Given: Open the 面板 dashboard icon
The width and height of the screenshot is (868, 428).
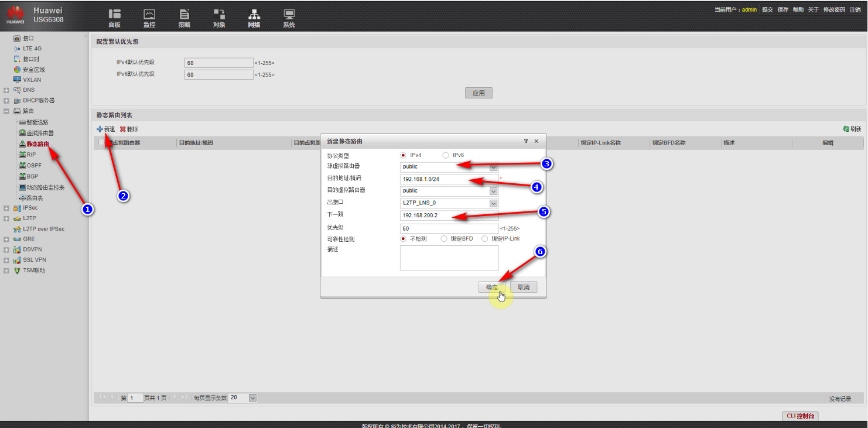Looking at the screenshot, I should (114, 15).
